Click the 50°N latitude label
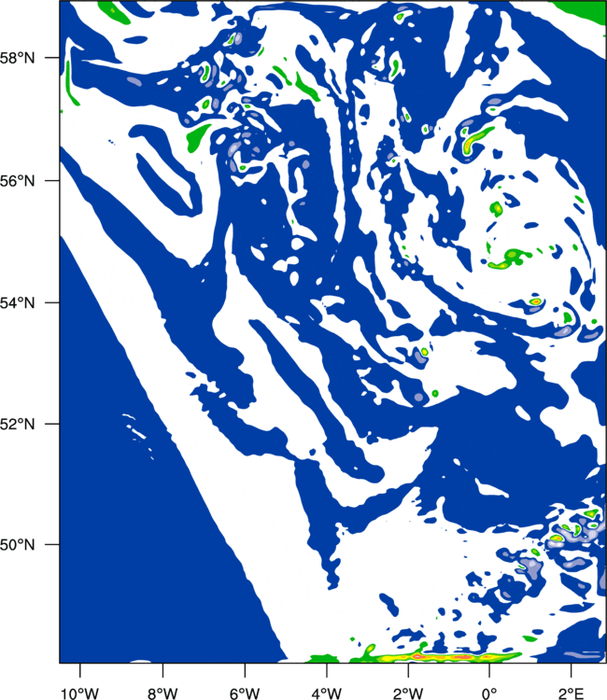 [x=17, y=545]
